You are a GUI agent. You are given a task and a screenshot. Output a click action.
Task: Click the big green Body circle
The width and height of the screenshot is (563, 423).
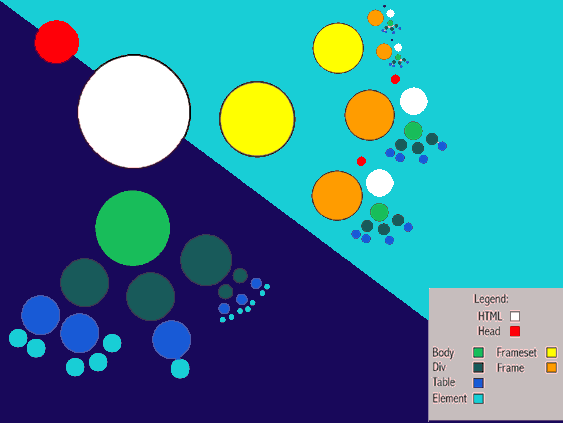click(132, 228)
